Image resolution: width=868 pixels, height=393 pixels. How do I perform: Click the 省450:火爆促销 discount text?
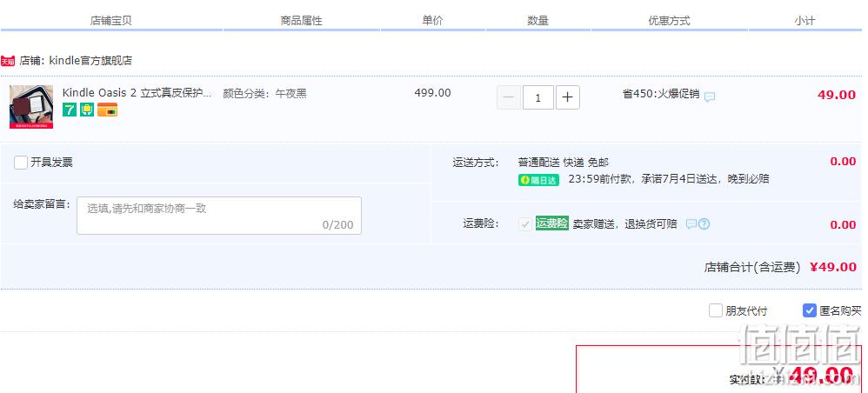[x=661, y=94]
